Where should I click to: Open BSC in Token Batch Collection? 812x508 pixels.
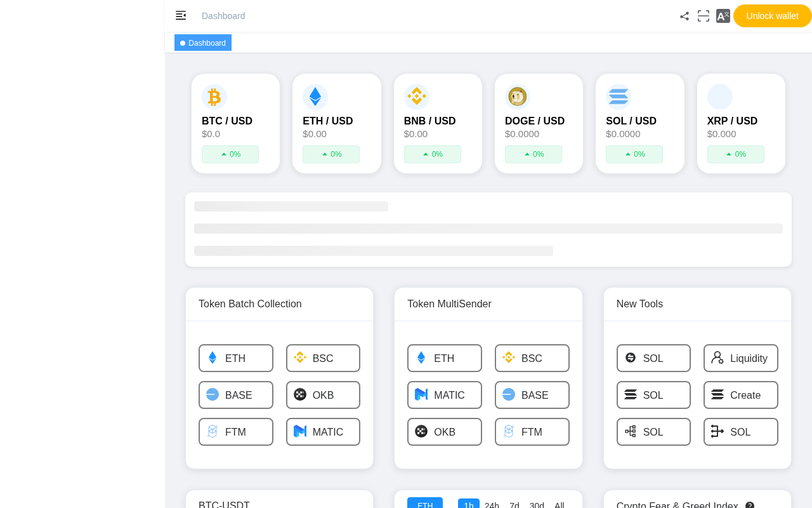point(323,358)
